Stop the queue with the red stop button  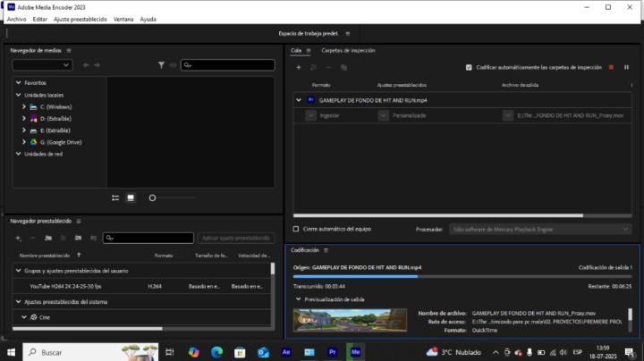tap(612, 67)
